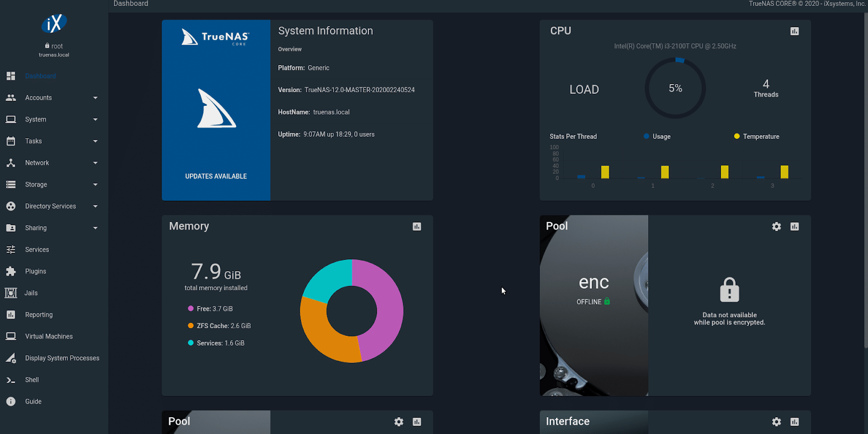Screen dimensions: 868x434
Task: Click the Network nodes icon
Action: (11, 163)
